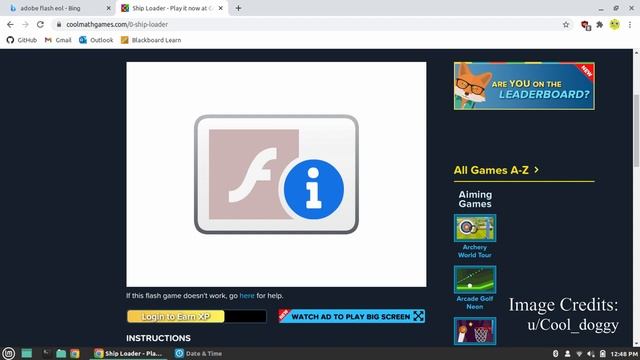640x360 pixels.
Task: Close the Ship Loader tab
Action: coord(220,8)
